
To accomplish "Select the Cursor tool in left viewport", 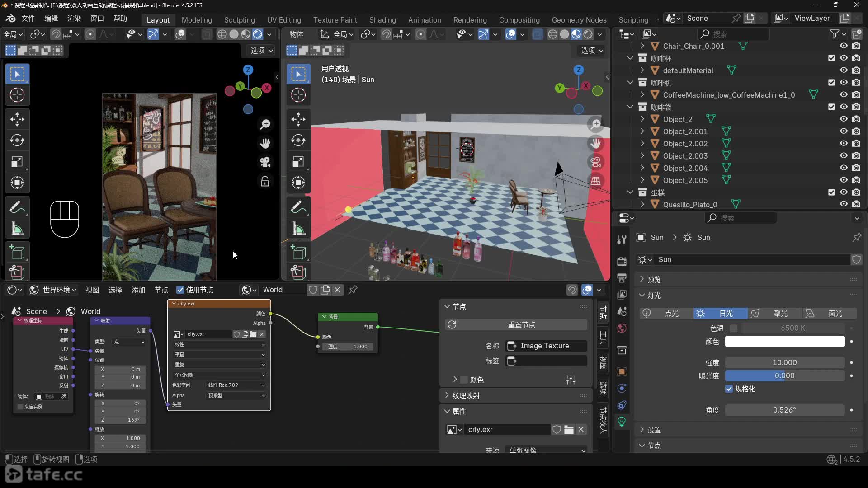I will coord(17,95).
